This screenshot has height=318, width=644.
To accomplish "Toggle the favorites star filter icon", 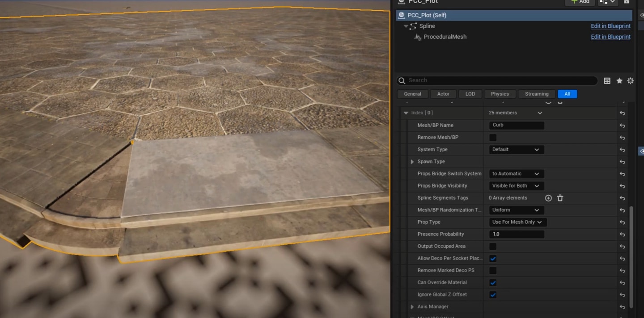I will pyautogui.click(x=619, y=81).
